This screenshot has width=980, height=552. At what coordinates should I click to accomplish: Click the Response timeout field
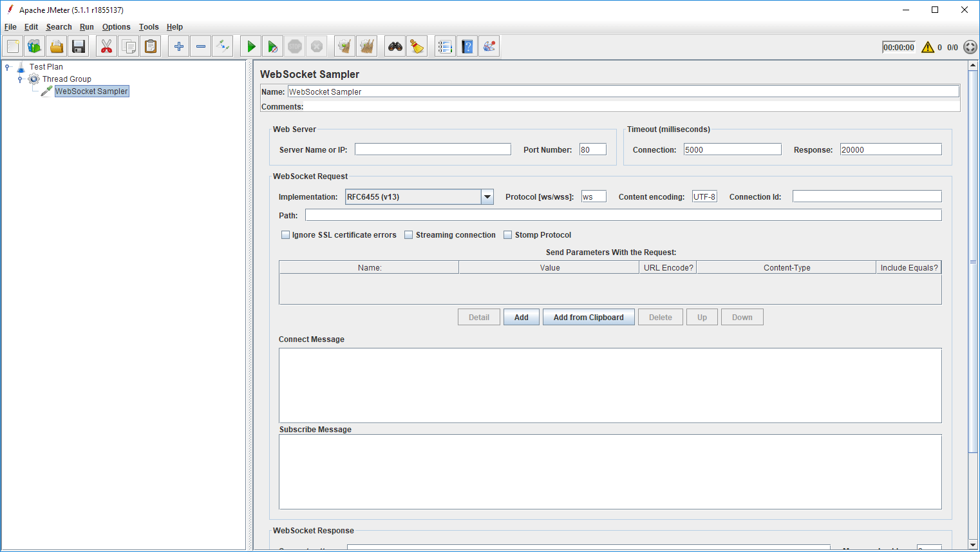point(890,149)
